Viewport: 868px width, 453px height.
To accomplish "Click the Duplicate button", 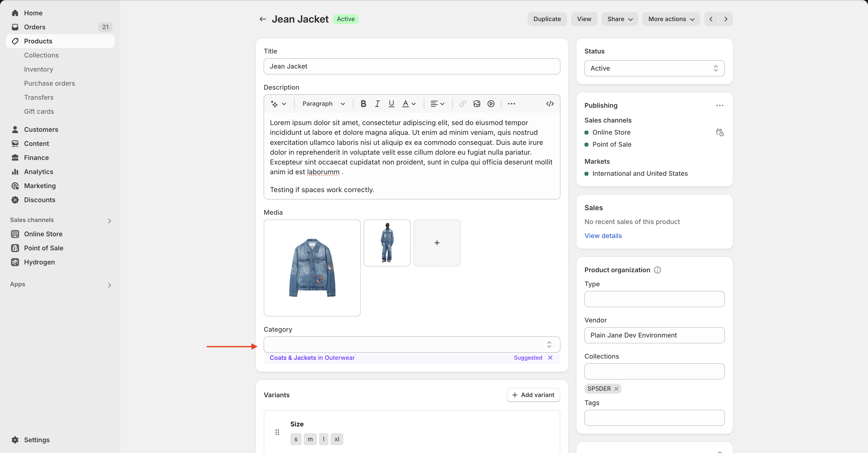I will (547, 19).
